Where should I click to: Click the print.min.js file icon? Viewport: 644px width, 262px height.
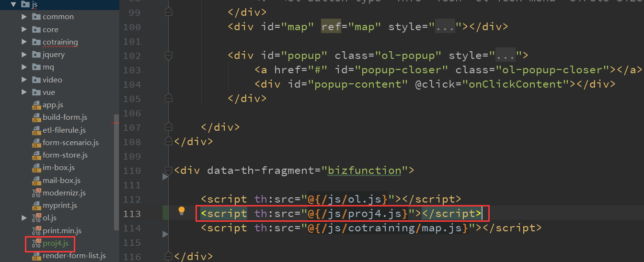click(36, 231)
